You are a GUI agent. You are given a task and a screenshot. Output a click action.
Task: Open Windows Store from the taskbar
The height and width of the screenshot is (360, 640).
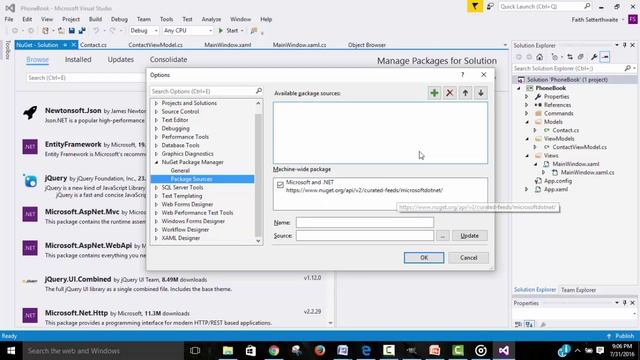(x=251, y=351)
